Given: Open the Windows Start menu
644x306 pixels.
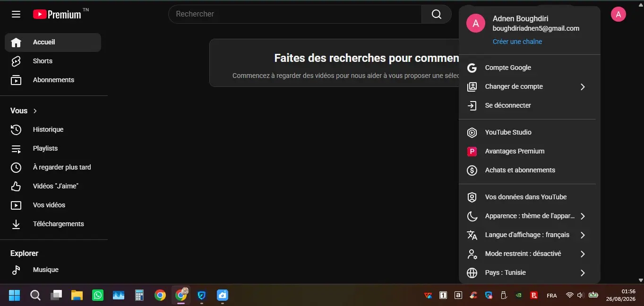Looking at the screenshot, I should pos(14,295).
